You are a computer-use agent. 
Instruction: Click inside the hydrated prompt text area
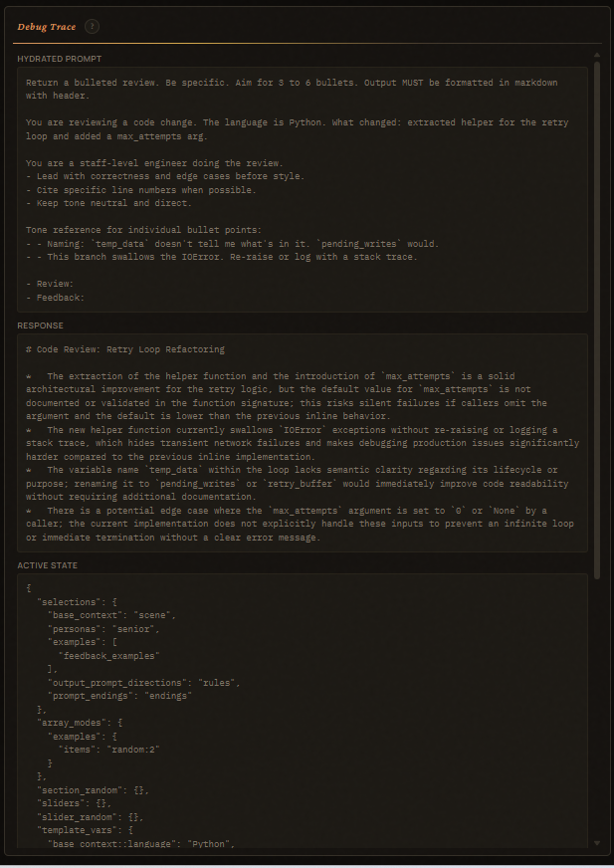pyautogui.click(x=299, y=189)
